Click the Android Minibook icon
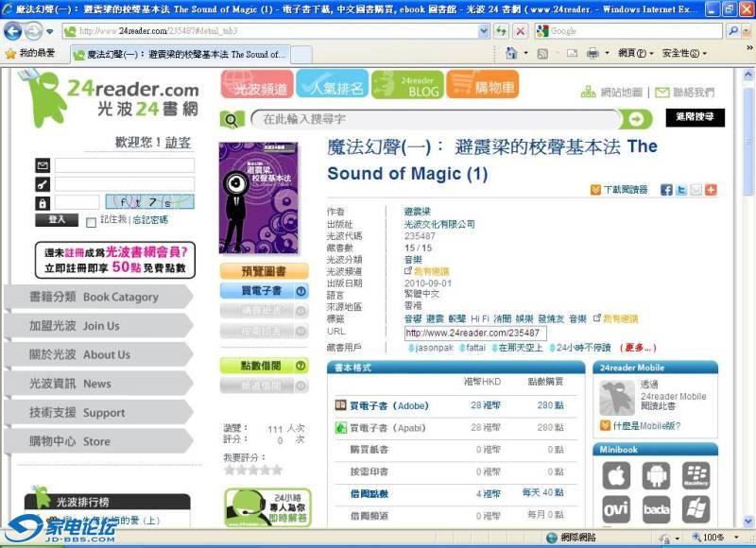 [656, 475]
